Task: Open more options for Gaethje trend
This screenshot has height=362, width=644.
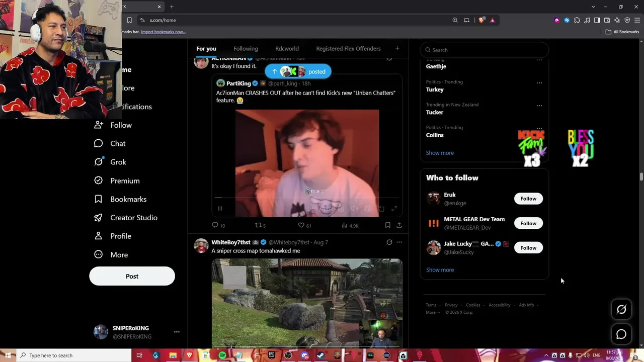Action: coord(539,60)
